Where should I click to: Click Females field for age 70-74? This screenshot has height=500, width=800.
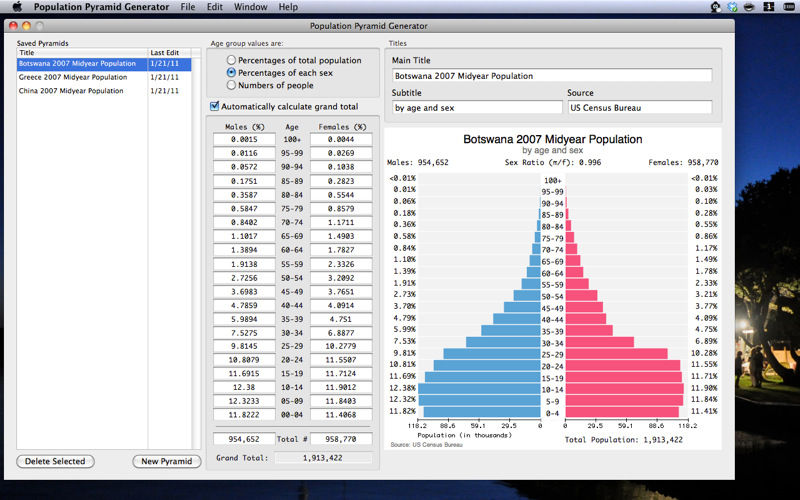(x=341, y=222)
